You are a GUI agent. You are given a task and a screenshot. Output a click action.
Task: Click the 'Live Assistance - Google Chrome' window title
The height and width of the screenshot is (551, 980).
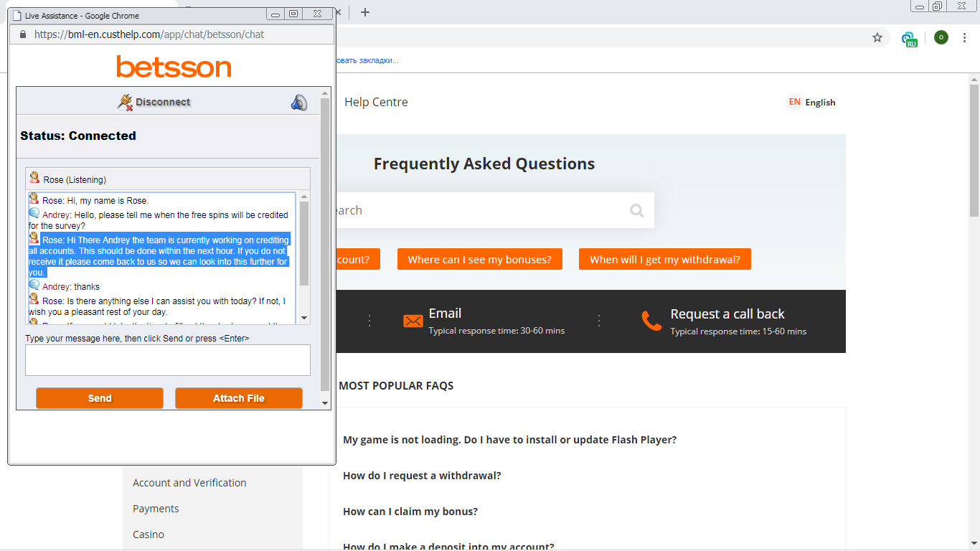click(82, 15)
